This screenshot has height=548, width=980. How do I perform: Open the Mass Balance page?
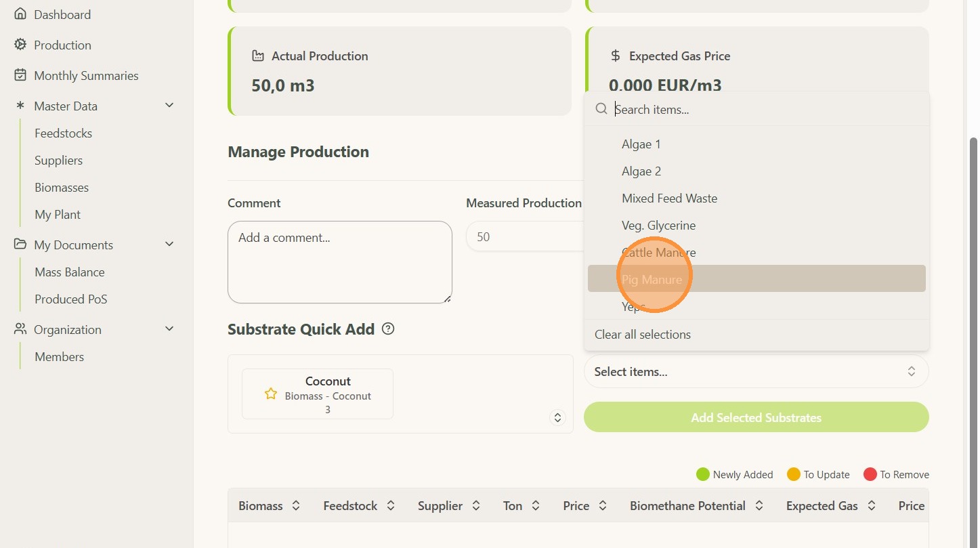(70, 272)
